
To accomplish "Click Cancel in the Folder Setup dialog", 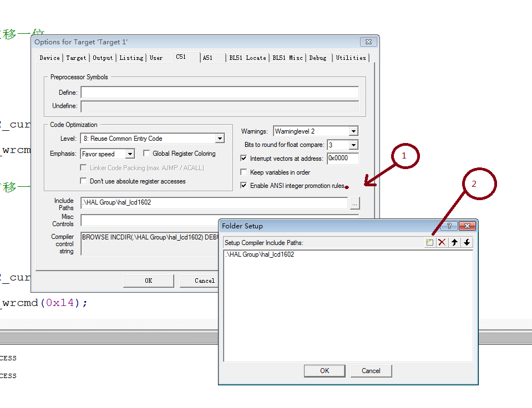I will (x=371, y=371).
